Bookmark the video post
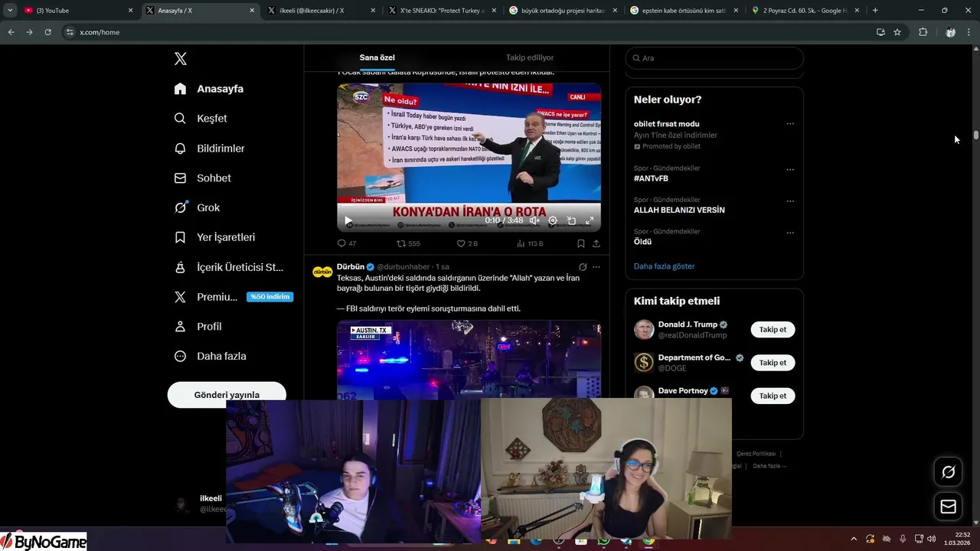The height and width of the screenshot is (551, 980). pos(580,243)
